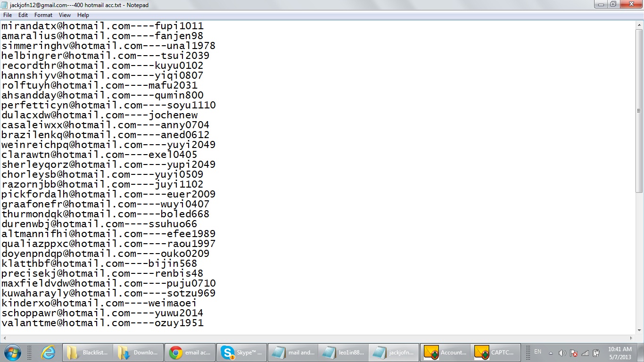Switch to the 'mail and...' Notepad window
Viewport: 644px width, 362px height.
pos(293,352)
